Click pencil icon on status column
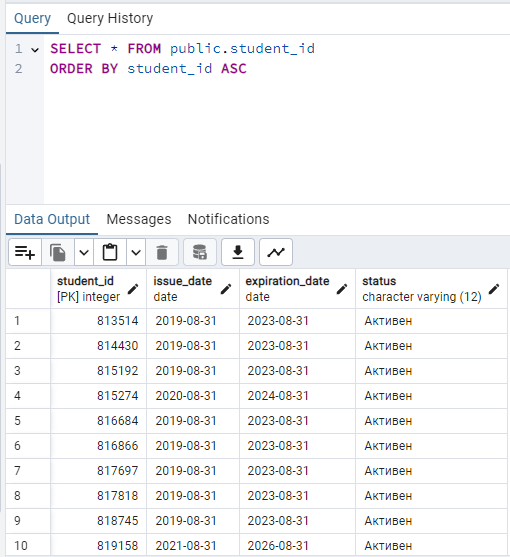The image size is (510, 557). tap(494, 289)
